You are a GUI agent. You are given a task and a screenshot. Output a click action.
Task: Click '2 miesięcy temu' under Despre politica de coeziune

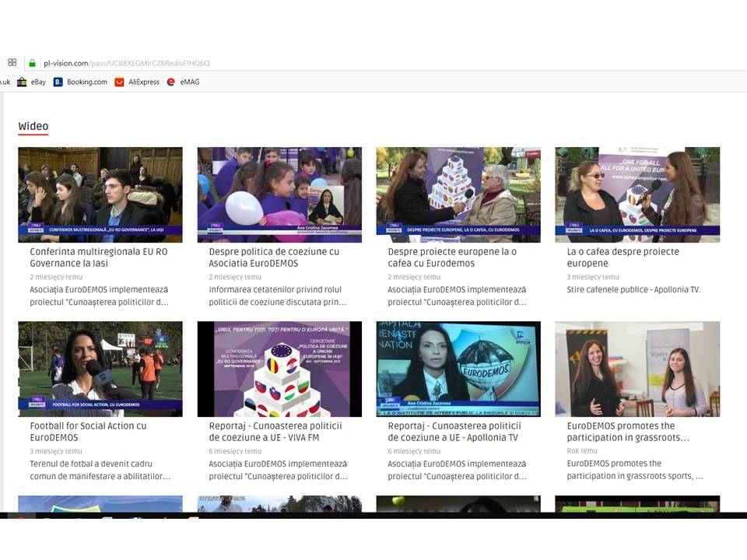click(235, 277)
